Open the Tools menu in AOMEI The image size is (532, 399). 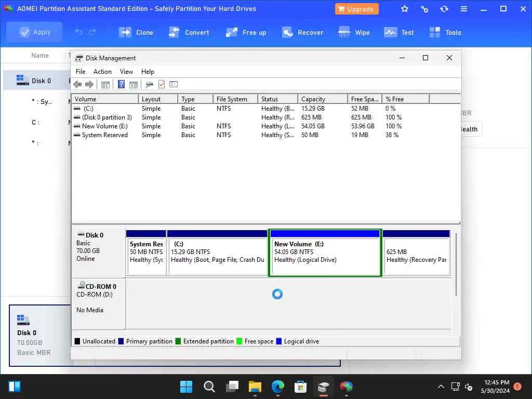click(x=445, y=33)
